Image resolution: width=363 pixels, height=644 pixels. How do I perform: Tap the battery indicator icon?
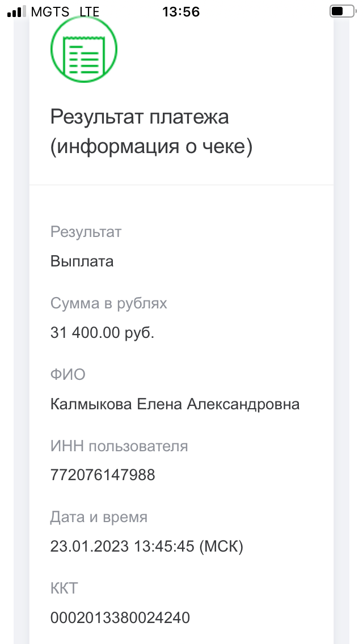tap(341, 11)
